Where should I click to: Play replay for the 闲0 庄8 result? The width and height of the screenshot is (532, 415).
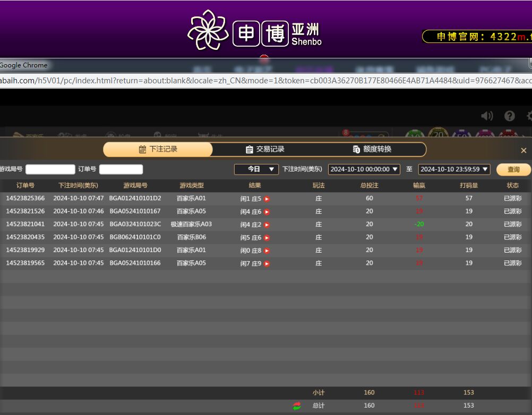pos(267,250)
